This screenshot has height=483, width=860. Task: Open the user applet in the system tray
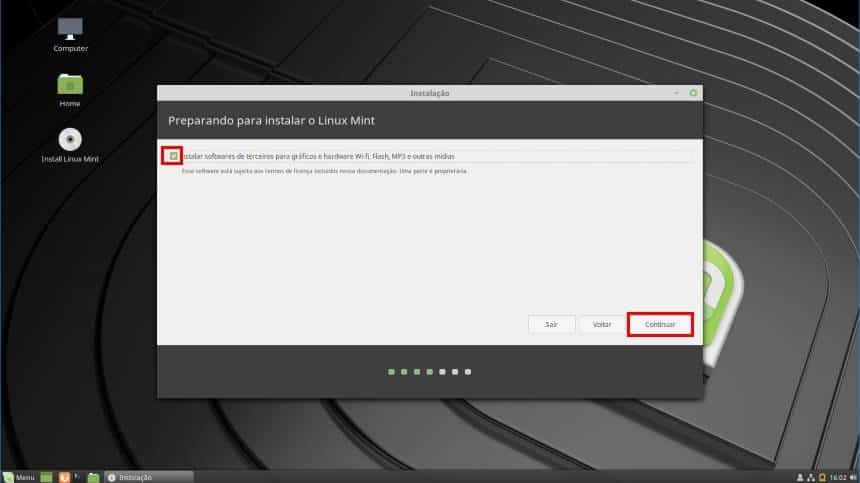click(x=800, y=478)
